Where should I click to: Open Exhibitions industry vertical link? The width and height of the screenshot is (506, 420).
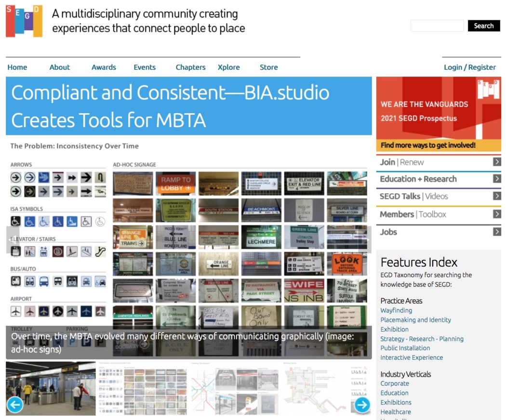[396, 402]
